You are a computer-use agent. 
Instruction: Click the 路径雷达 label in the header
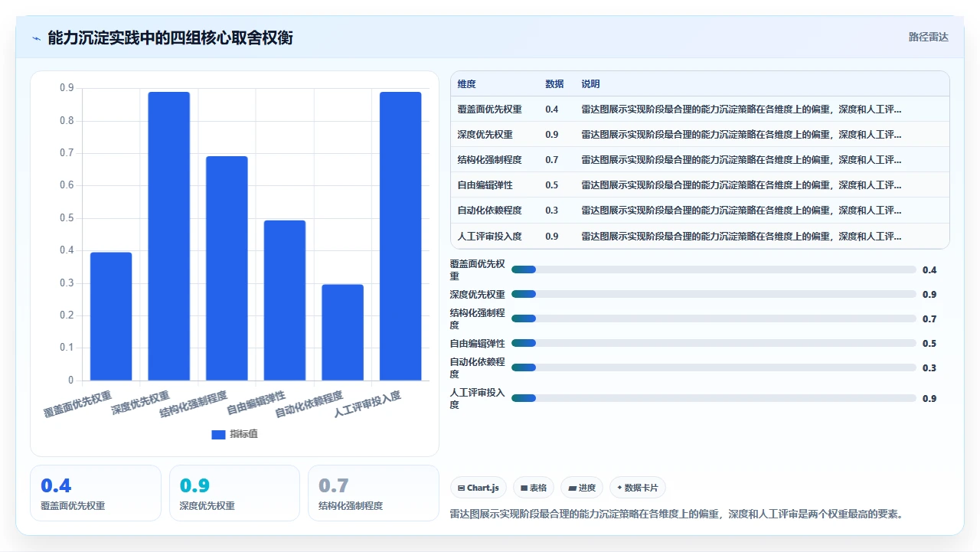tap(928, 37)
